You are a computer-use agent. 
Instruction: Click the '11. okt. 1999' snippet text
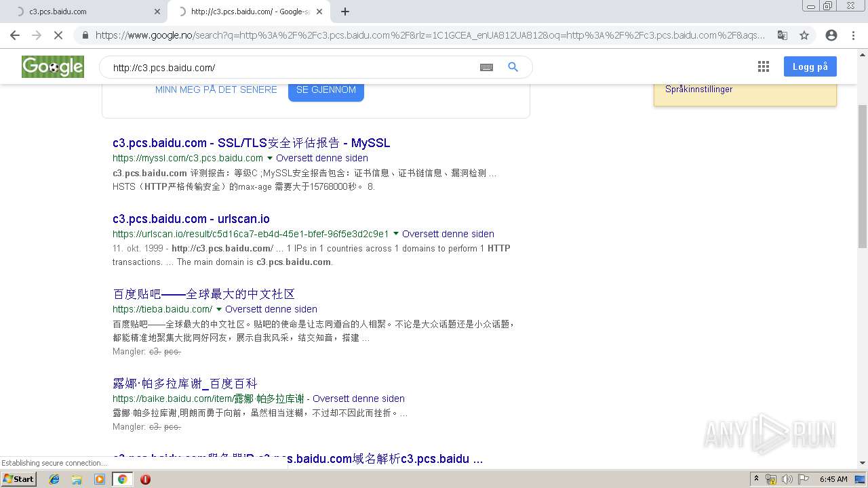click(x=140, y=249)
